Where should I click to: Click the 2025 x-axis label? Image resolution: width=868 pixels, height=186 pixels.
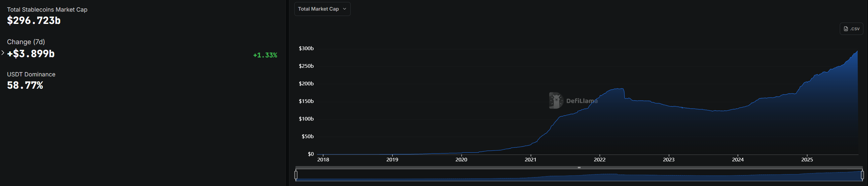point(807,160)
